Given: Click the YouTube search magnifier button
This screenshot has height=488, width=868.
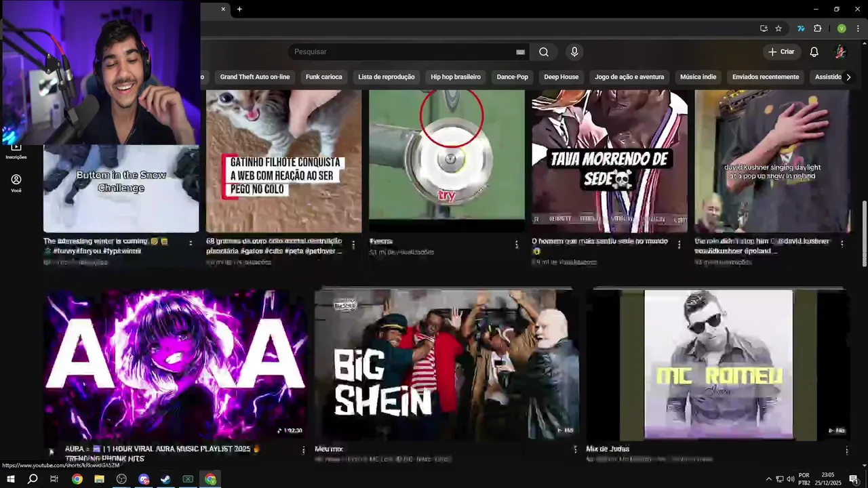Looking at the screenshot, I should 544,52.
